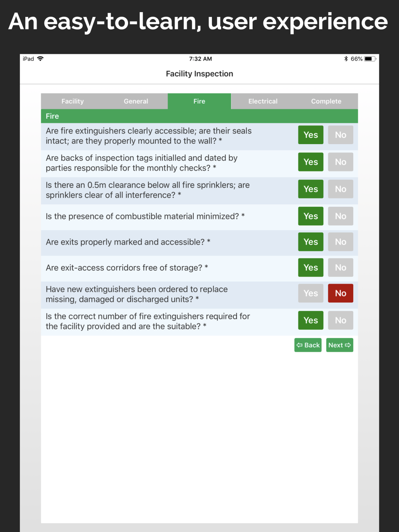Select the Fire tab

[x=199, y=101]
